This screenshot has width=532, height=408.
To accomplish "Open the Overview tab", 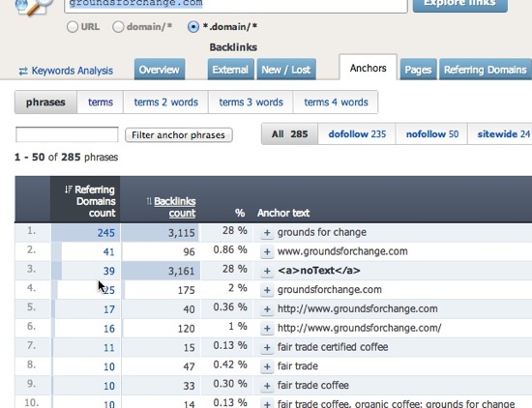I will pos(160,70).
